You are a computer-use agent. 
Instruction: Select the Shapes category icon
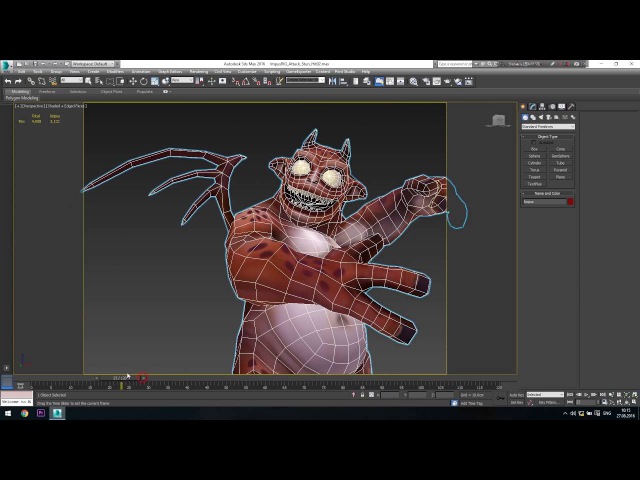(x=533, y=117)
